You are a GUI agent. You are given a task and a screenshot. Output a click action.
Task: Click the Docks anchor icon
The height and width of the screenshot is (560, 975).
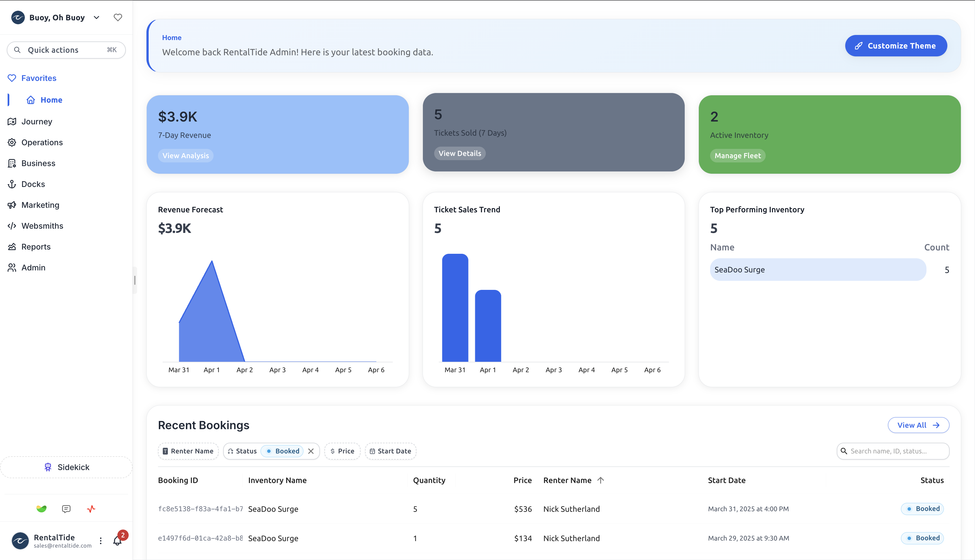point(12,184)
